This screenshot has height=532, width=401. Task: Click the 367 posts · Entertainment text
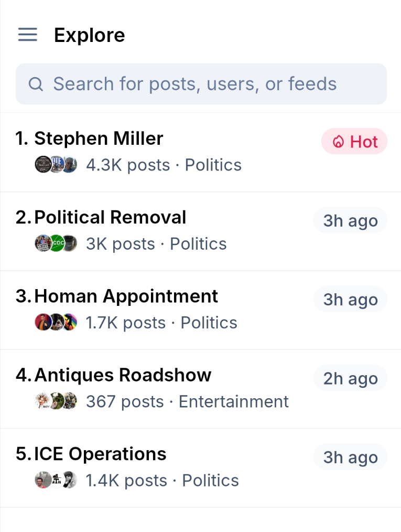point(187,402)
